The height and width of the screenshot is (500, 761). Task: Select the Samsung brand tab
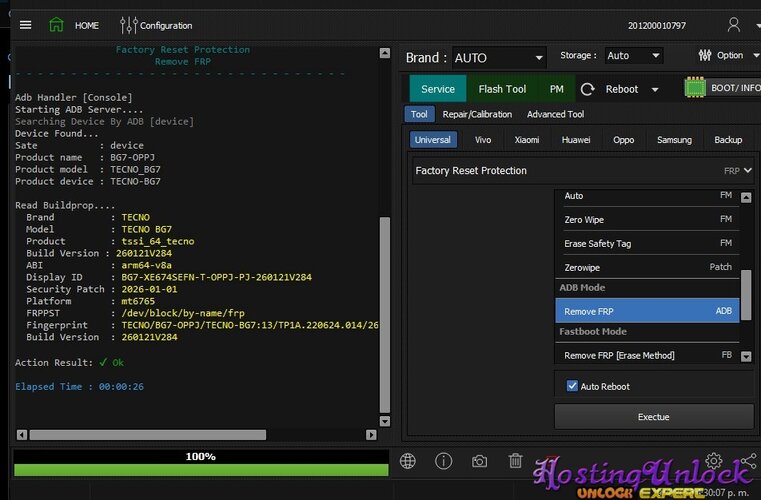674,140
